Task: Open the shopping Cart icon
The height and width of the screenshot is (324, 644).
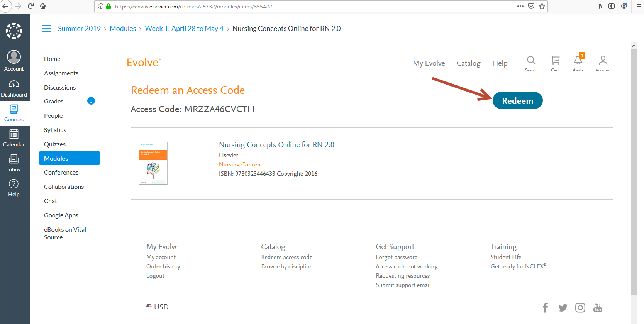Action: click(555, 63)
